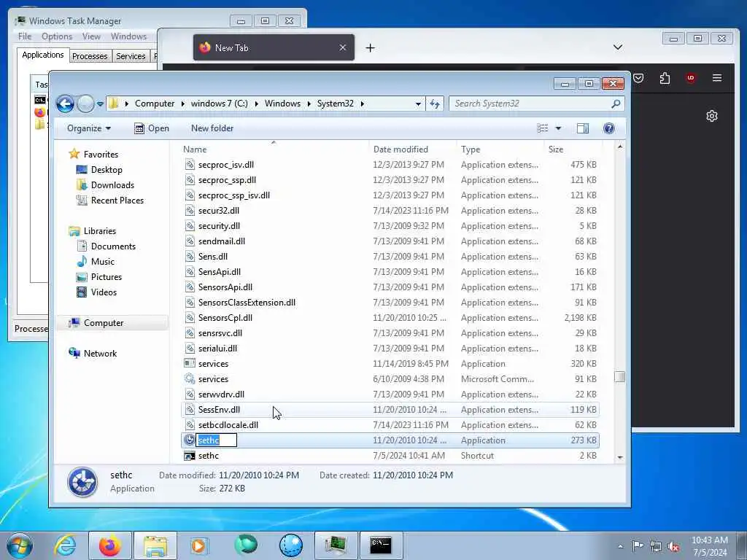Click uBlock Origin icon in Firefox

click(x=690, y=78)
